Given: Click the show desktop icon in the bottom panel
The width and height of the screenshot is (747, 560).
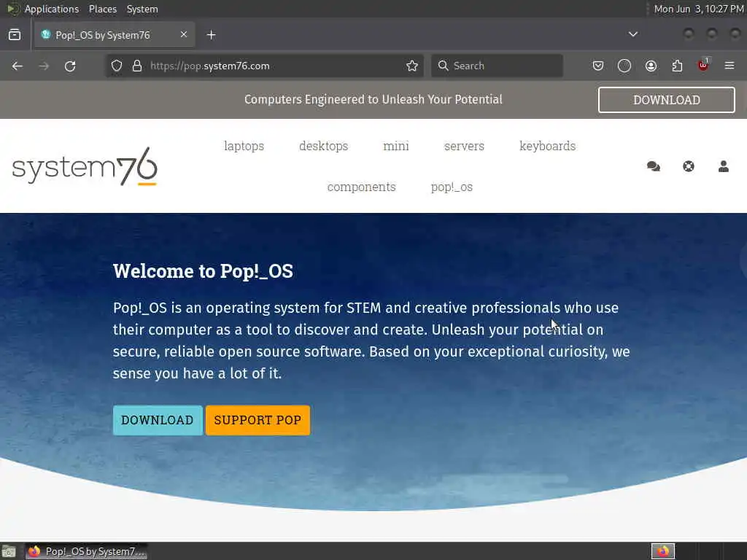Looking at the screenshot, I should pos(9,551).
